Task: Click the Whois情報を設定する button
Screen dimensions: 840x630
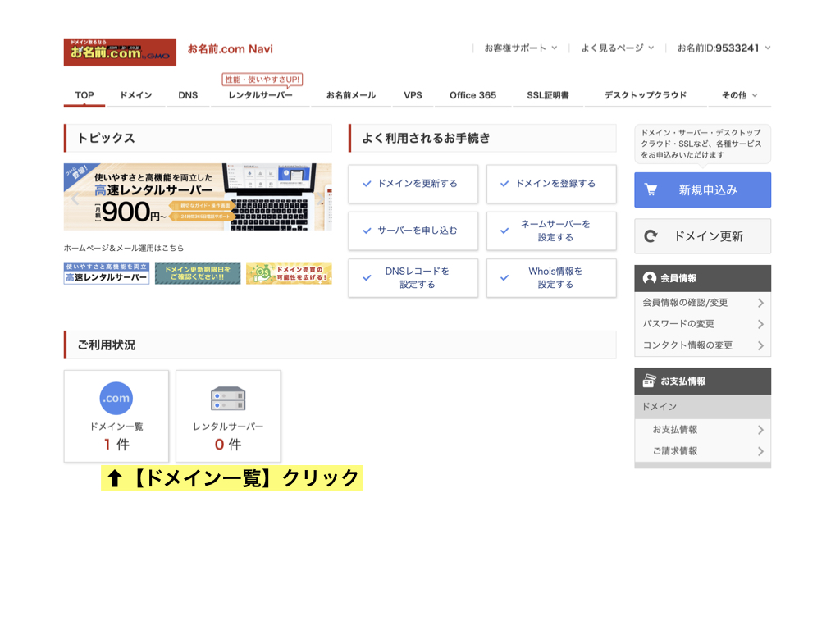Action: point(551,278)
